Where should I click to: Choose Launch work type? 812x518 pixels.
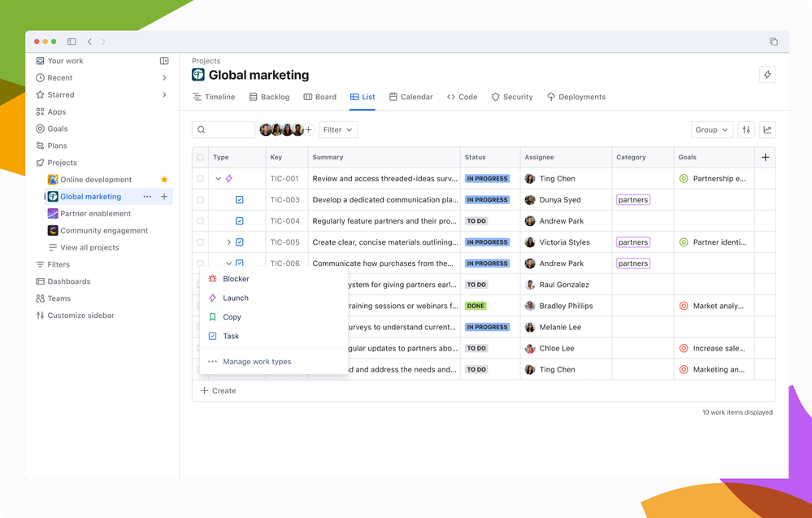[x=273, y=298]
